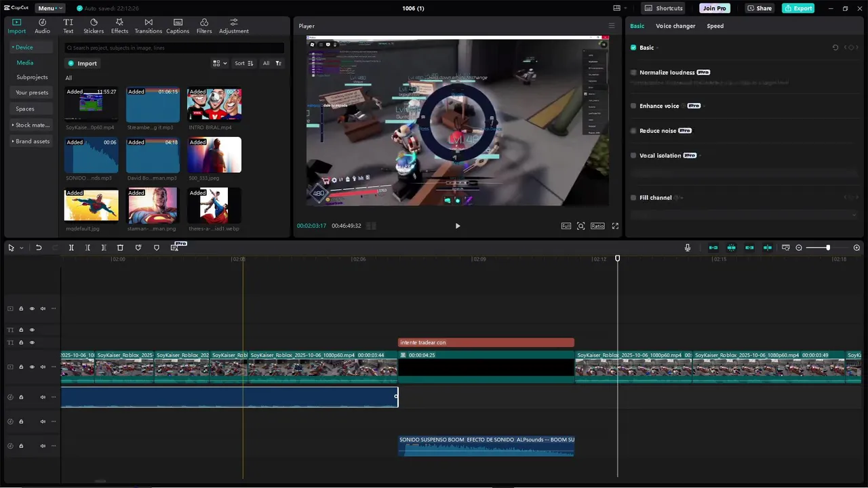The height and width of the screenshot is (488, 868).
Task: Click the Share button
Action: 759,8
